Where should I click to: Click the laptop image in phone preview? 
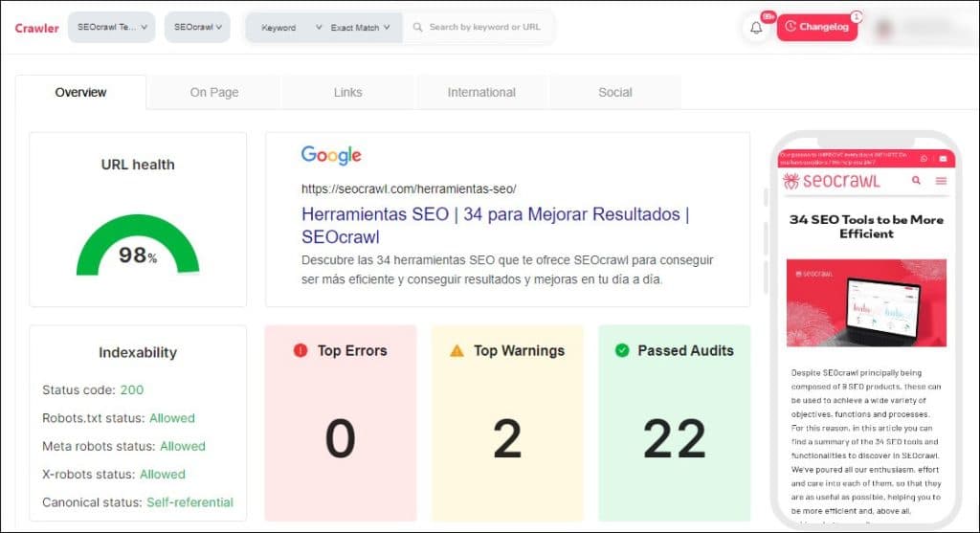866,303
